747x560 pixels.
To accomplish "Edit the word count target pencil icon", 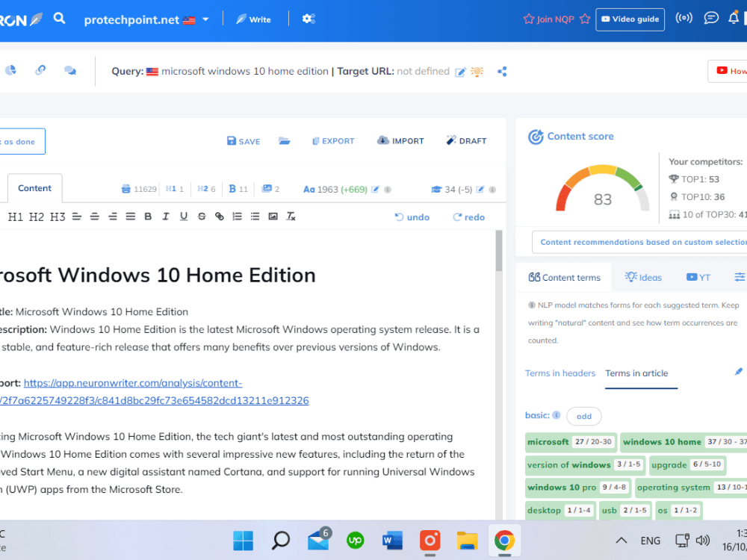I will tap(376, 190).
